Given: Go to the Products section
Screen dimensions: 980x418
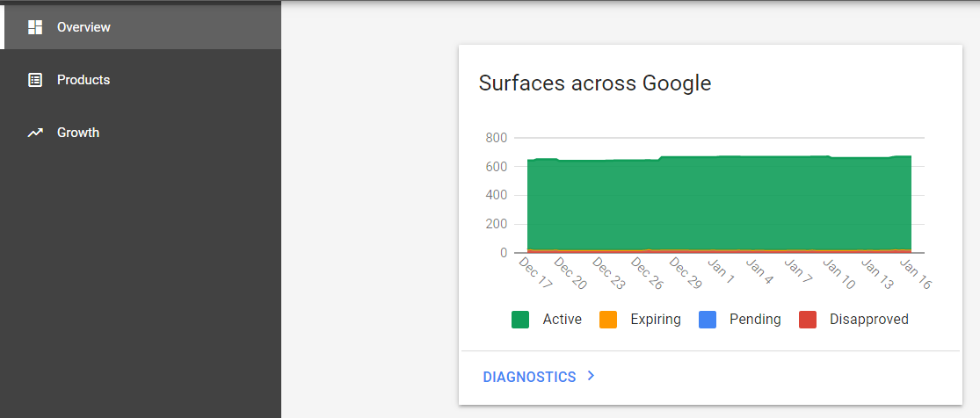Looking at the screenshot, I should click(x=141, y=80).
